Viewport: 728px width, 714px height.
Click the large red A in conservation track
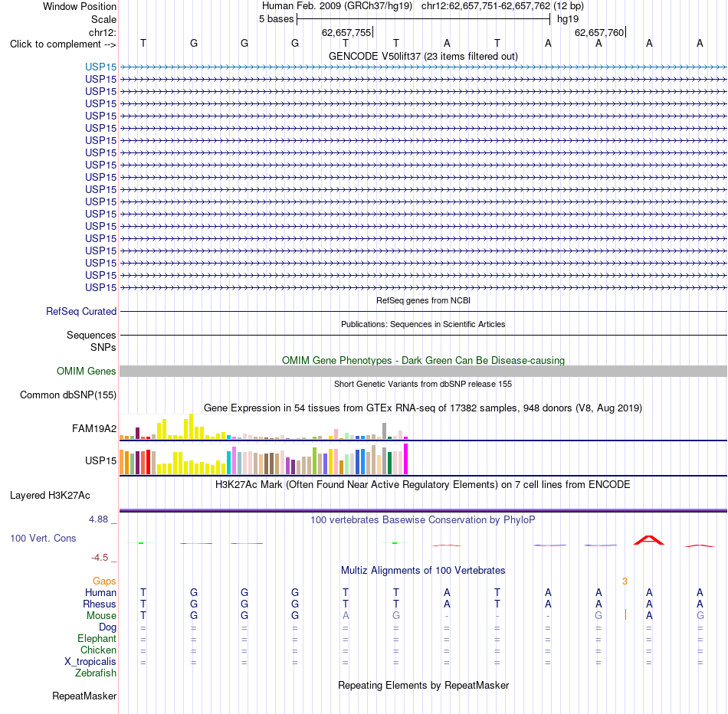649,540
